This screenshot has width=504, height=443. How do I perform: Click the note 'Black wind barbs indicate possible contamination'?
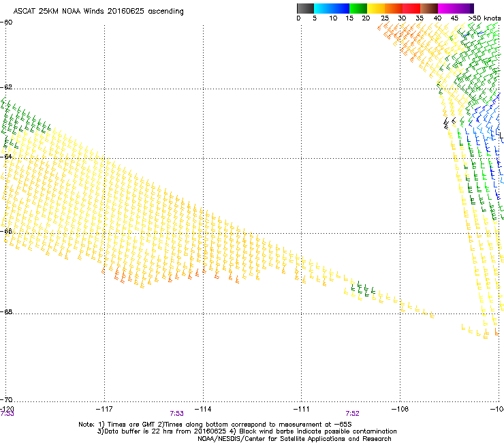point(318,431)
